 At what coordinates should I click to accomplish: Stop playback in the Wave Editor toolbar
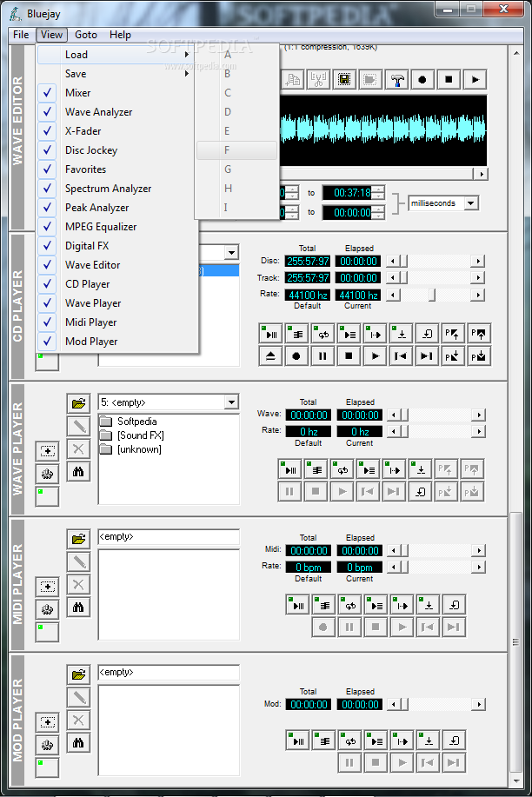click(449, 80)
